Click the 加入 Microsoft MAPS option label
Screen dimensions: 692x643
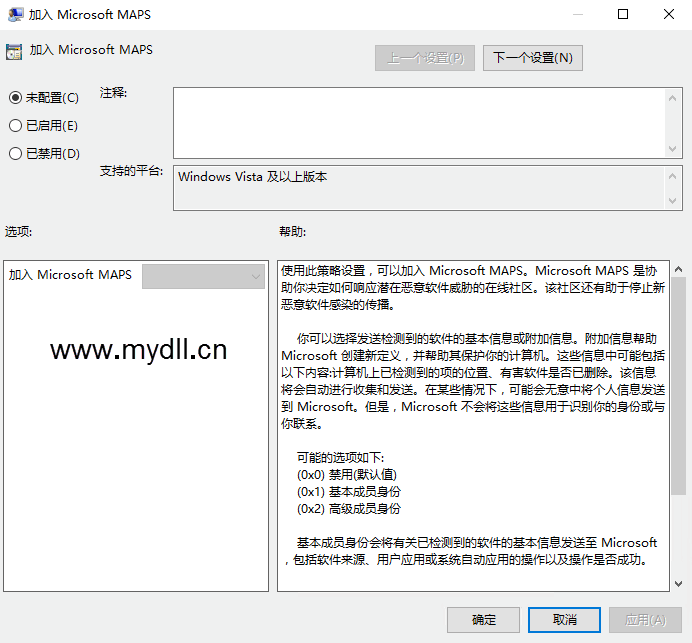(x=70, y=274)
